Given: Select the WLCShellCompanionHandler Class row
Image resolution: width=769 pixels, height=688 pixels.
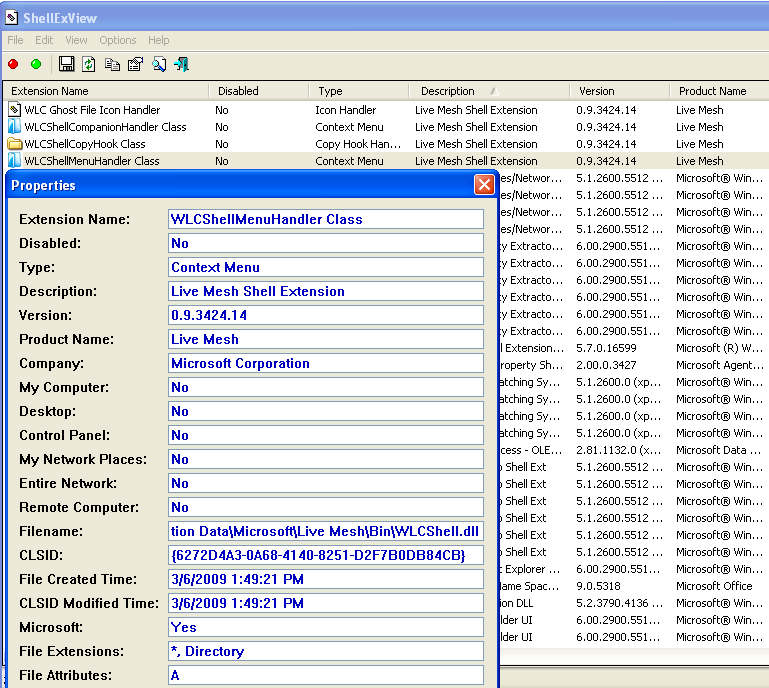Looking at the screenshot, I should tap(386, 127).
